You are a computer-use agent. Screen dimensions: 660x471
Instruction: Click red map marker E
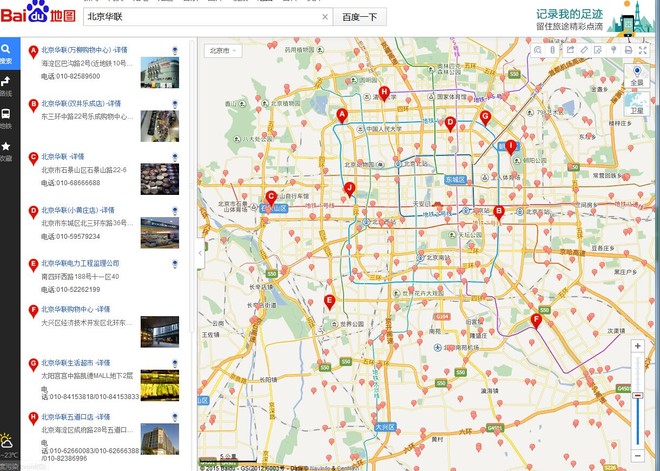[330, 301]
